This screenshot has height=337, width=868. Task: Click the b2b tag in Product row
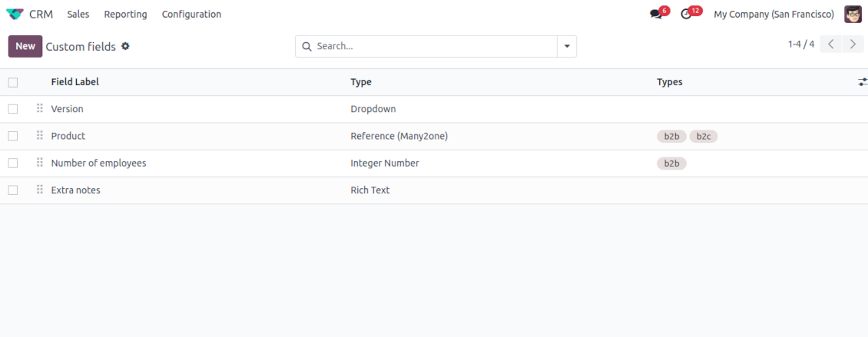pos(671,136)
